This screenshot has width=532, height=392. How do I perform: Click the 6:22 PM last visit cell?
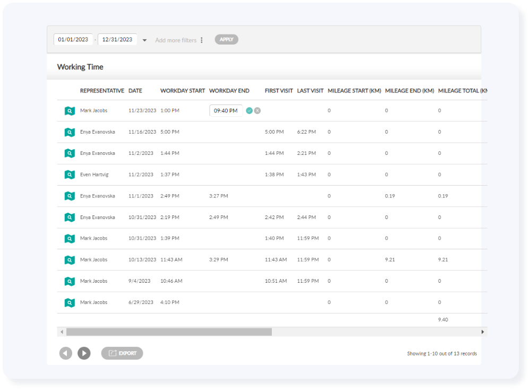[306, 132]
